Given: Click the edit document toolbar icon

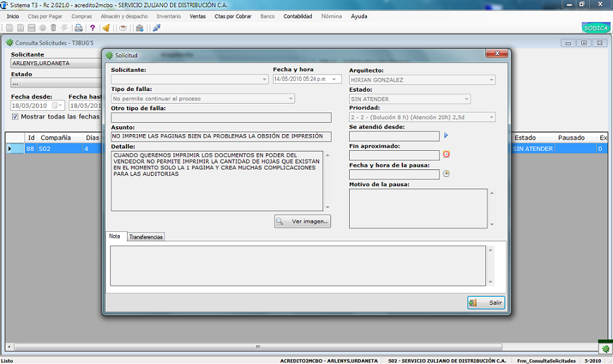Looking at the screenshot, I should (21, 28).
